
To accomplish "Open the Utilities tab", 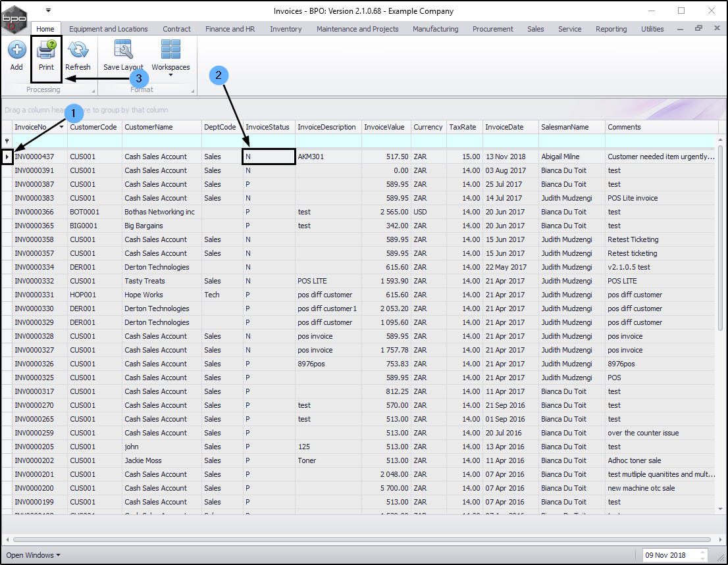I will coord(652,29).
